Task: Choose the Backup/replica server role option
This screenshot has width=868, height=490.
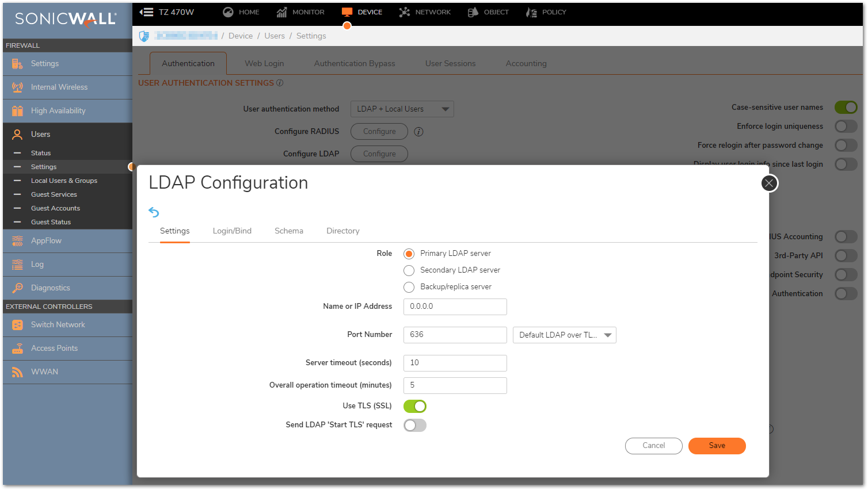Action: click(409, 287)
